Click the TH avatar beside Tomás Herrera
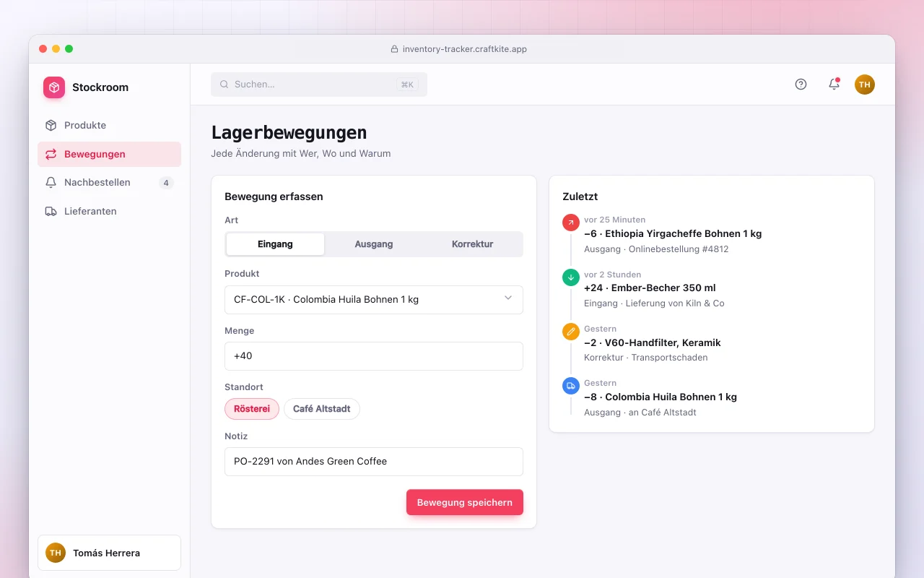The height and width of the screenshot is (578, 924). click(56, 553)
